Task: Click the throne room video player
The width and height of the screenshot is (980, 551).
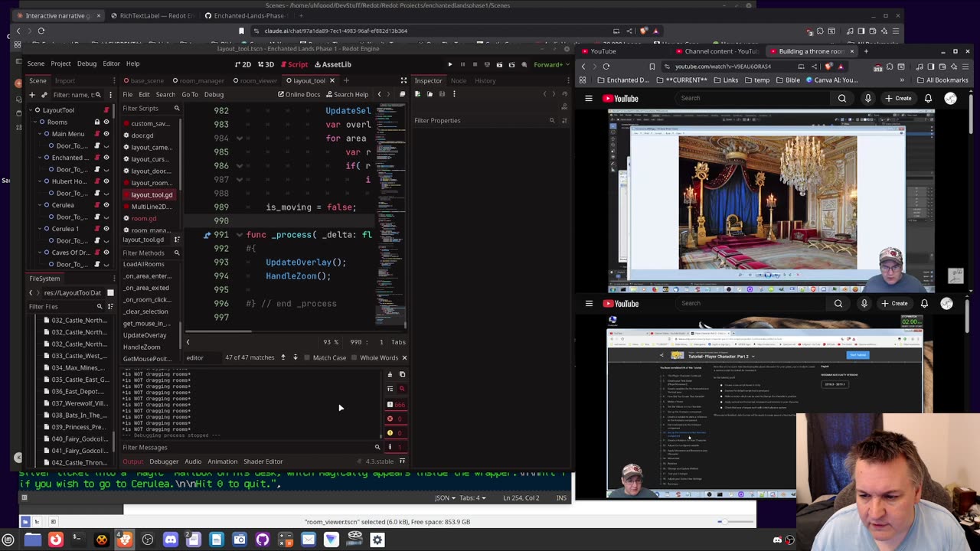Action: [771, 201]
